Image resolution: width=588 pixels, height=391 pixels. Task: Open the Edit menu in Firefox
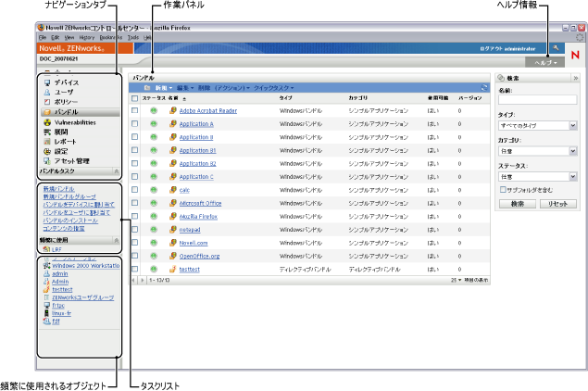(x=56, y=37)
